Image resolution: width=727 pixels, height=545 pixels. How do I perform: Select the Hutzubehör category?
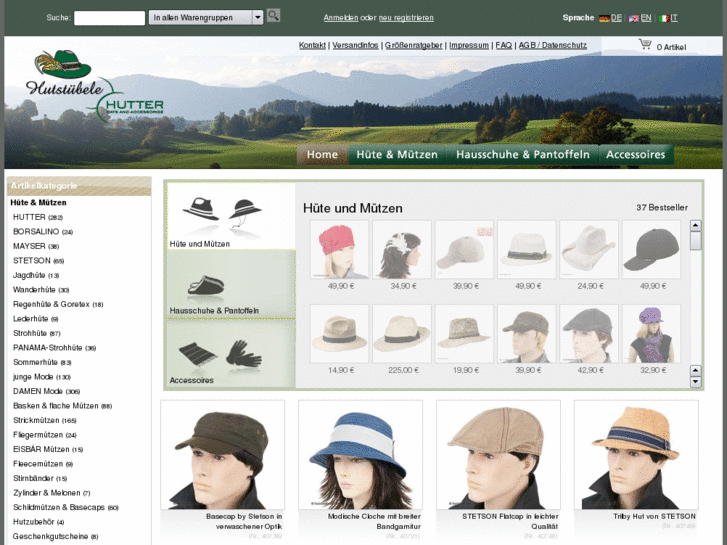[x=38, y=522]
